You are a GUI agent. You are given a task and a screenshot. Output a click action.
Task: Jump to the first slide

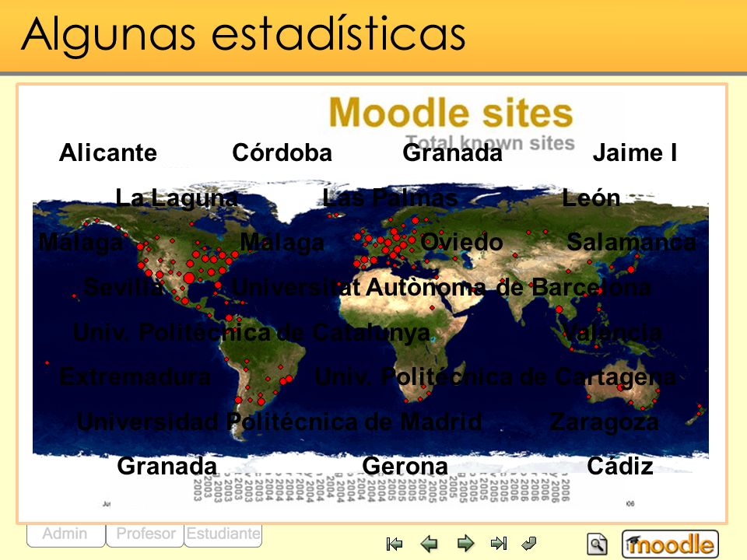coord(395,544)
